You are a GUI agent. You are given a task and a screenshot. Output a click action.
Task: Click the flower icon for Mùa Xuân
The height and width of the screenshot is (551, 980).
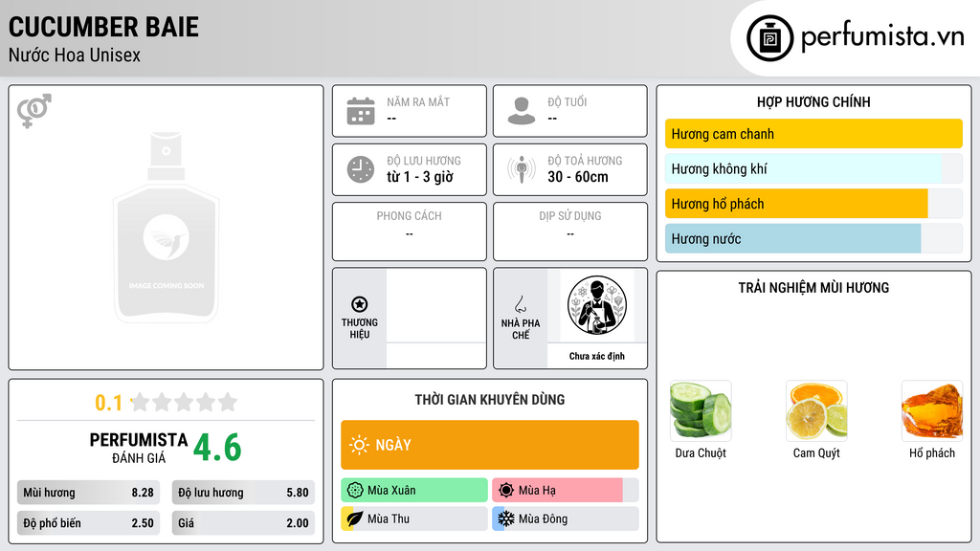pos(355,491)
